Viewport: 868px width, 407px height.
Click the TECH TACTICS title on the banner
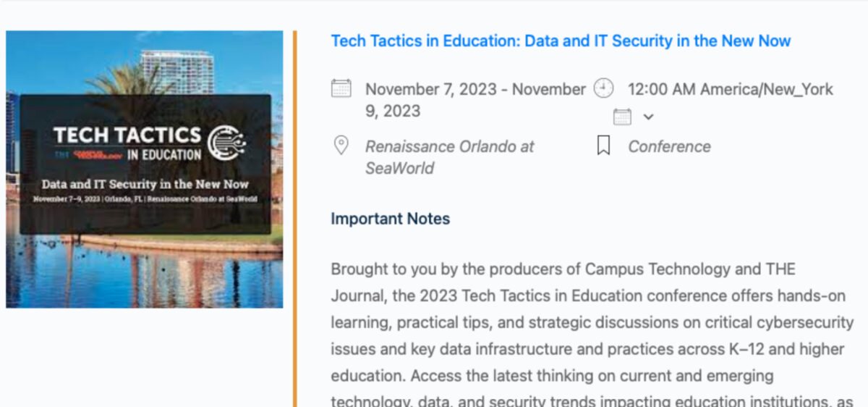(x=127, y=135)
